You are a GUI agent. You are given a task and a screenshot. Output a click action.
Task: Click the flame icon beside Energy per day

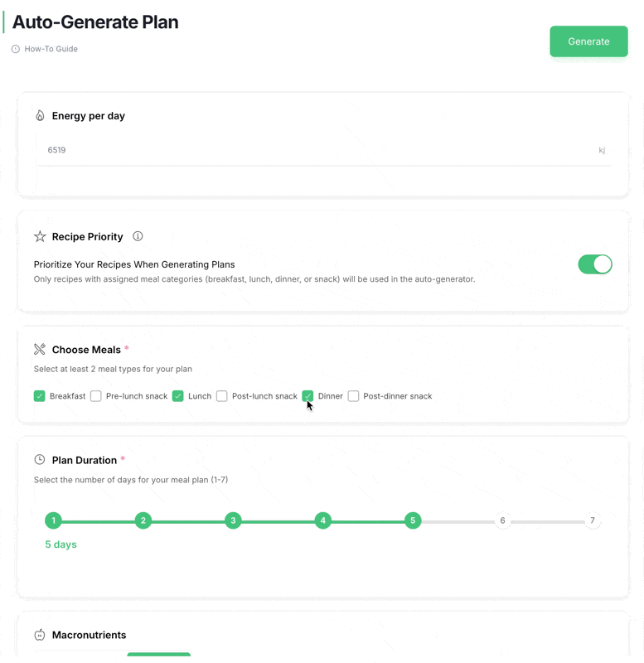[40, 115]
